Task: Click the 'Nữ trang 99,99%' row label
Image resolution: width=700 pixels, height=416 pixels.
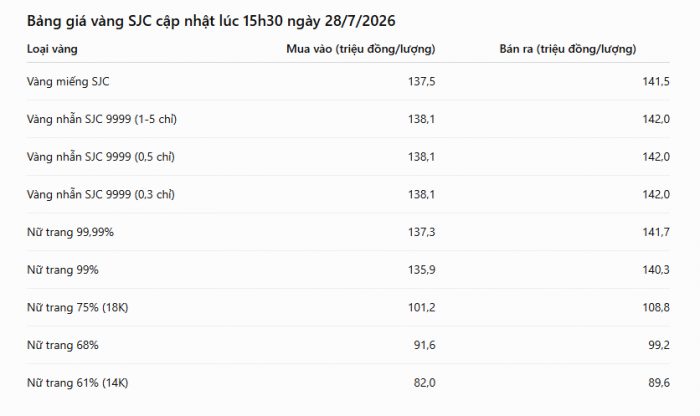Action: [x=71, y=232]
